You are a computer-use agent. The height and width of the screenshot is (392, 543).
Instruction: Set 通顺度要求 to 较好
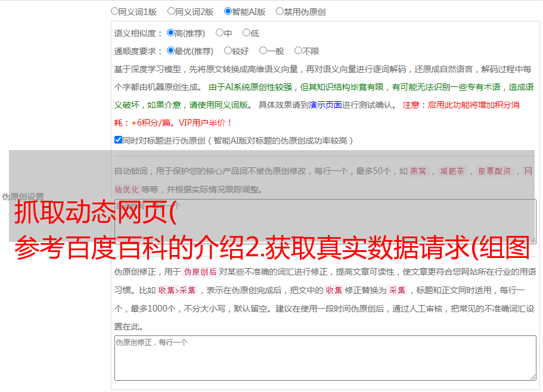coord(228,51)
